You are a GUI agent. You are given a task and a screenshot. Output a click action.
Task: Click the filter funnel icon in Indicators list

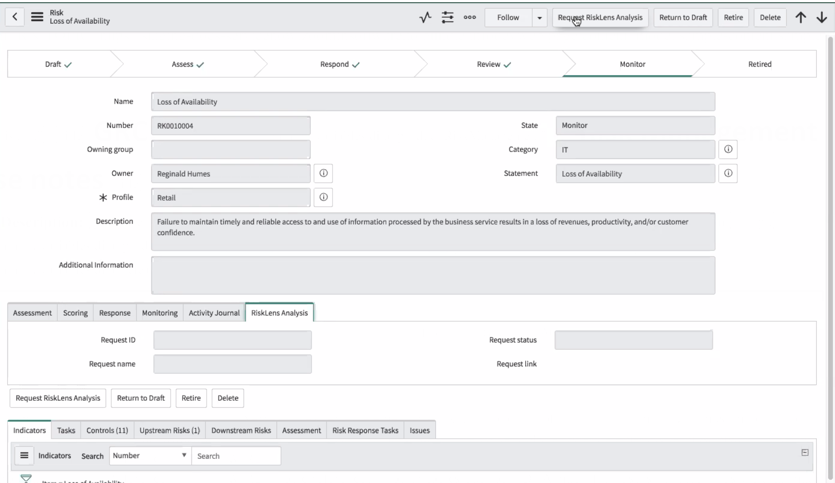(26, 478)
